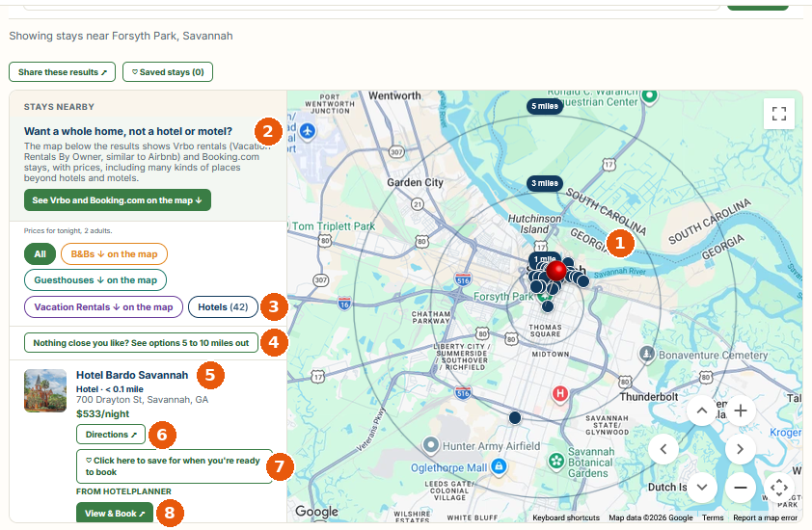812x530 pixels.
Task: Select the Hotels (42) filter
Action: 223,307
